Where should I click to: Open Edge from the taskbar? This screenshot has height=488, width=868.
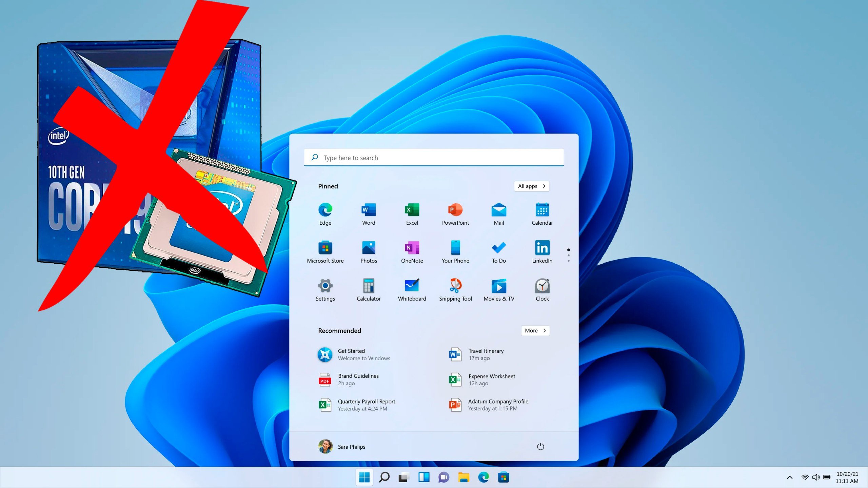point(484,477)
